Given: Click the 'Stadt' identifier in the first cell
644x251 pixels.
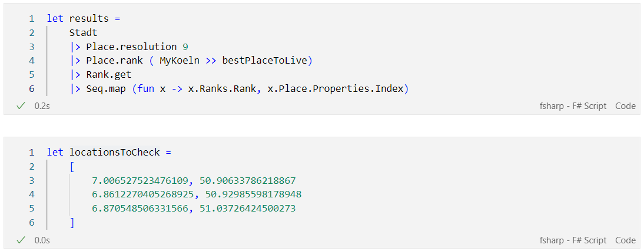Looking at the screenshot, I should click(x=84, y=32).
